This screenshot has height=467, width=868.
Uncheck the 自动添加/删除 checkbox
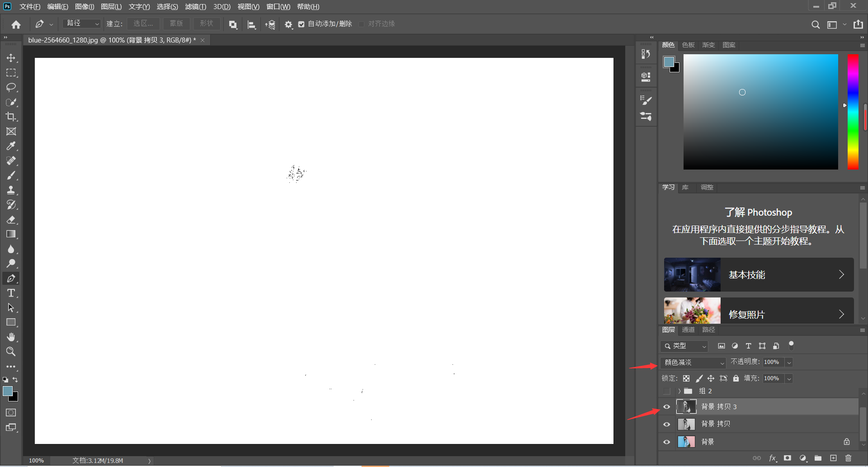302,24
